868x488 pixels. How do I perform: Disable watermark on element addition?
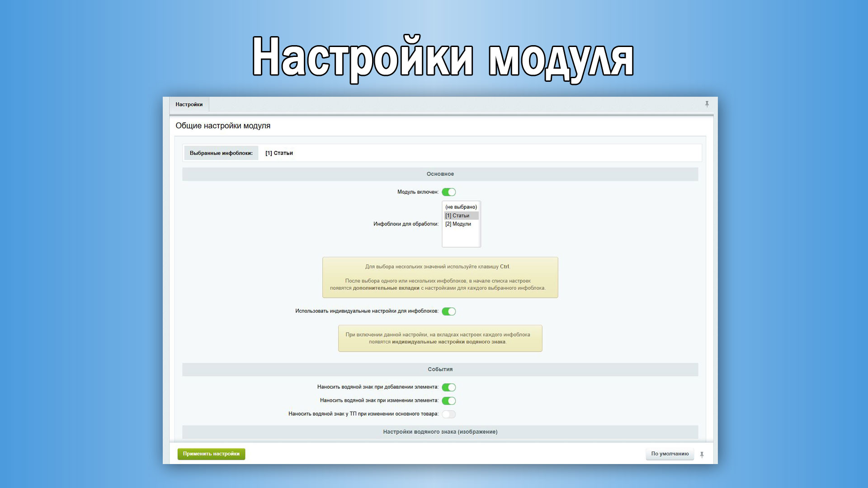point(448,387)
